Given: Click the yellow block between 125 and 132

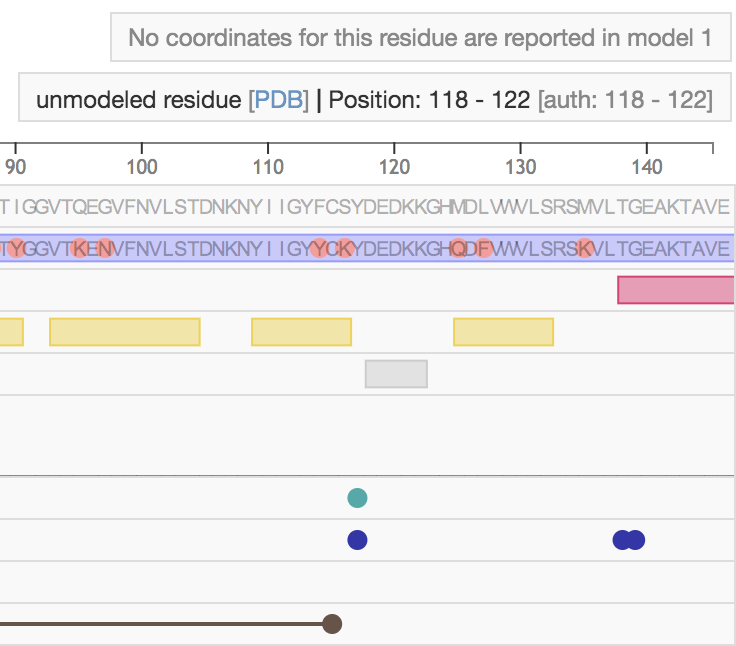Looking at the screenshot, I should (503, 332).
